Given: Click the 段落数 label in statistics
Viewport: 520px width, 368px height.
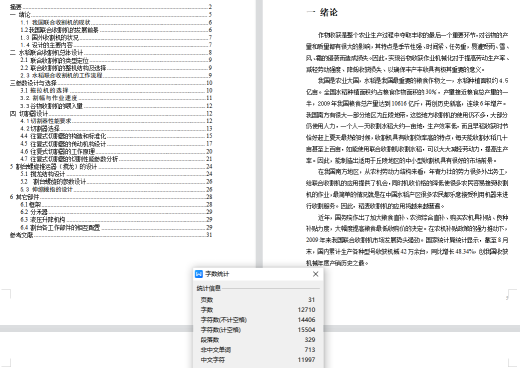Looking at the screenshot, I should (x=210, y=340).
